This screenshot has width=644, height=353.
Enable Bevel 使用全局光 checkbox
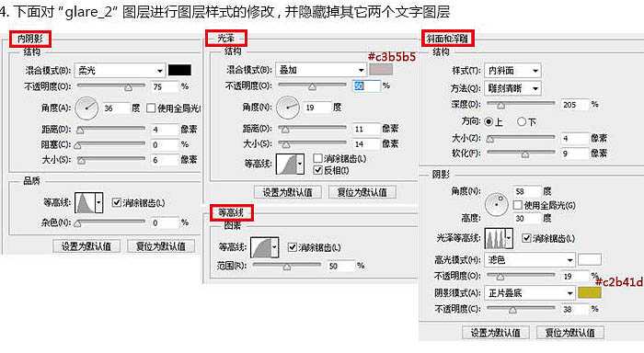pyautogui.click(x=517, y=205)
